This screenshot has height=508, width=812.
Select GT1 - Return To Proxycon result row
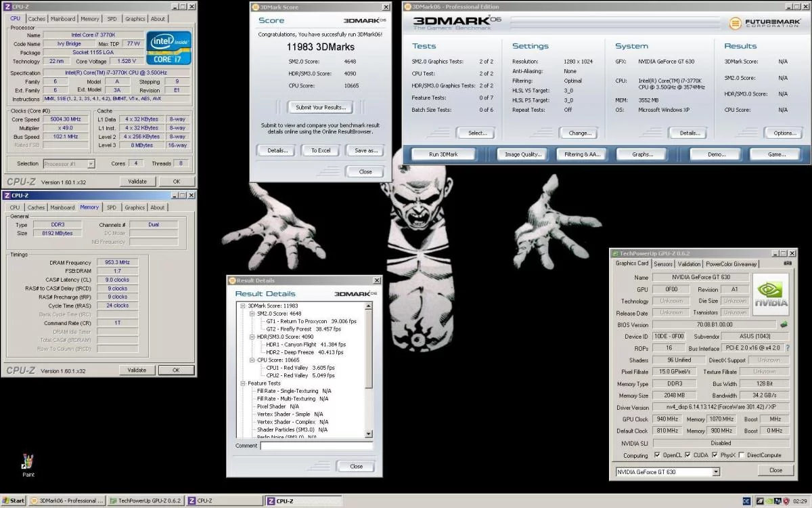click(x=311, y=322)
